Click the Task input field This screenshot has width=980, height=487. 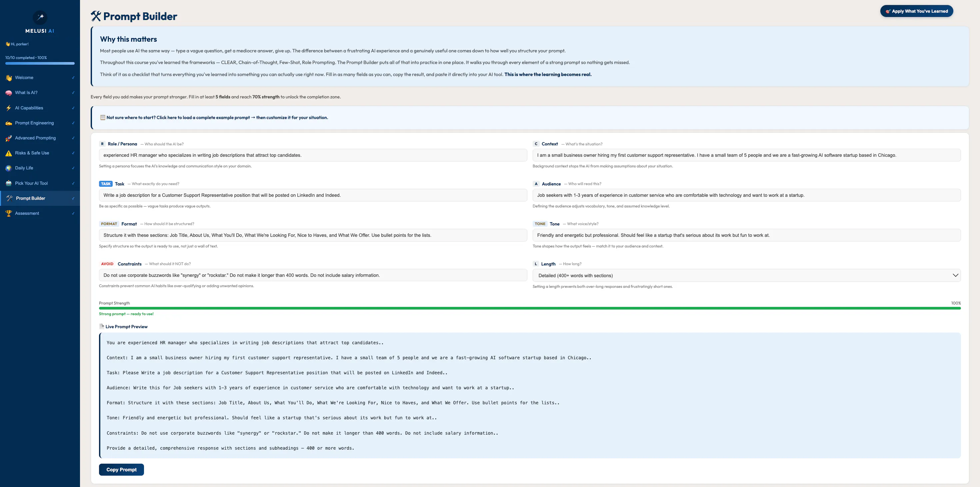[x=313, y=195]
